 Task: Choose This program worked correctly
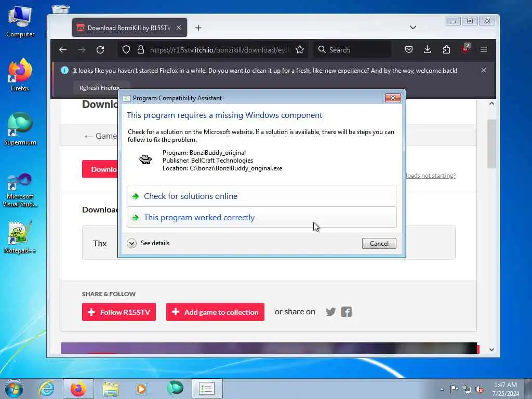point(262,217)
